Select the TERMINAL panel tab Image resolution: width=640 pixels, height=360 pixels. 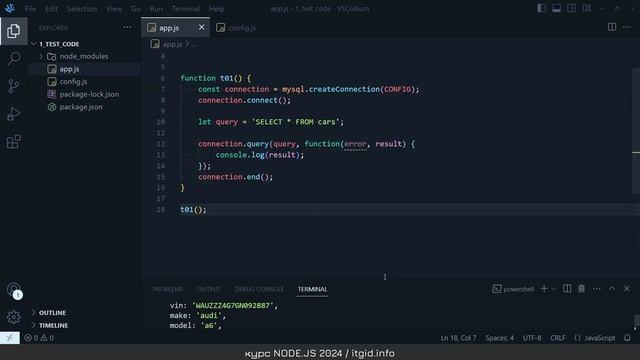[312, 289]
